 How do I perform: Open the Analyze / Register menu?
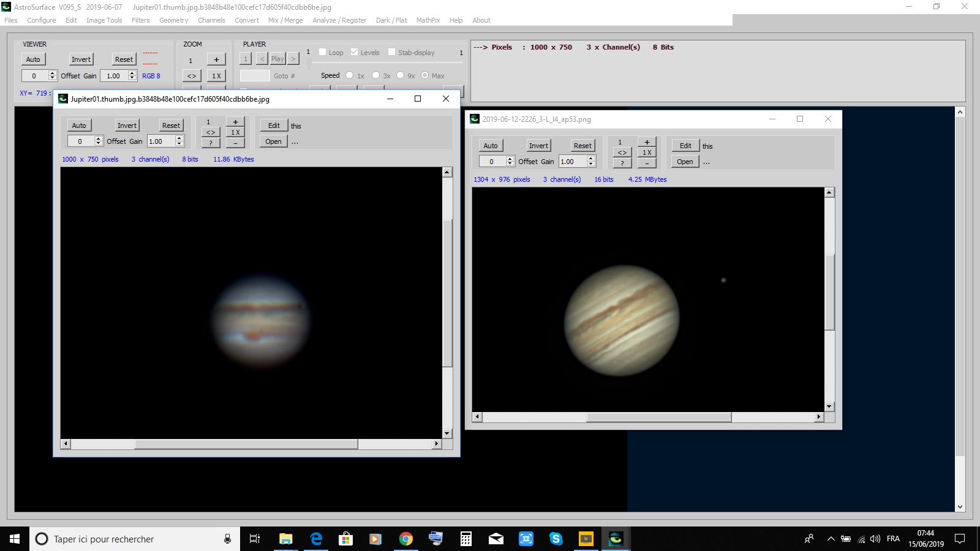click(339, 20)
